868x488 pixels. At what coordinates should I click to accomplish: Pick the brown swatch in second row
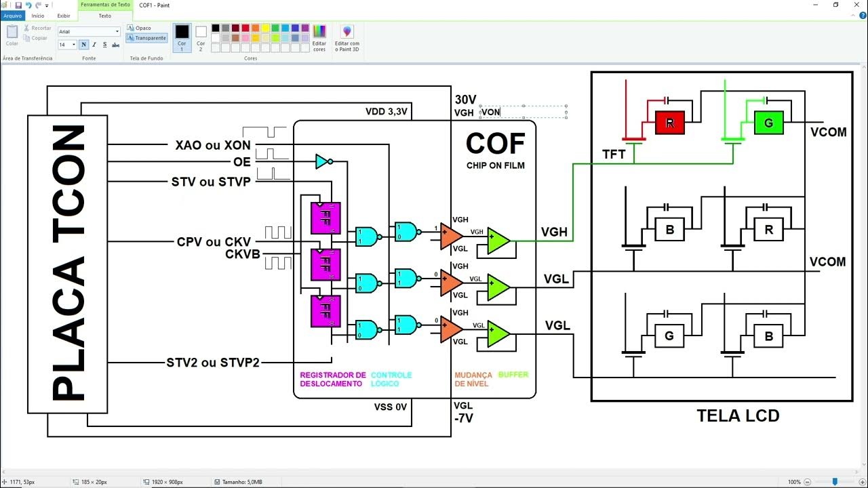click(x=235, y=38)
